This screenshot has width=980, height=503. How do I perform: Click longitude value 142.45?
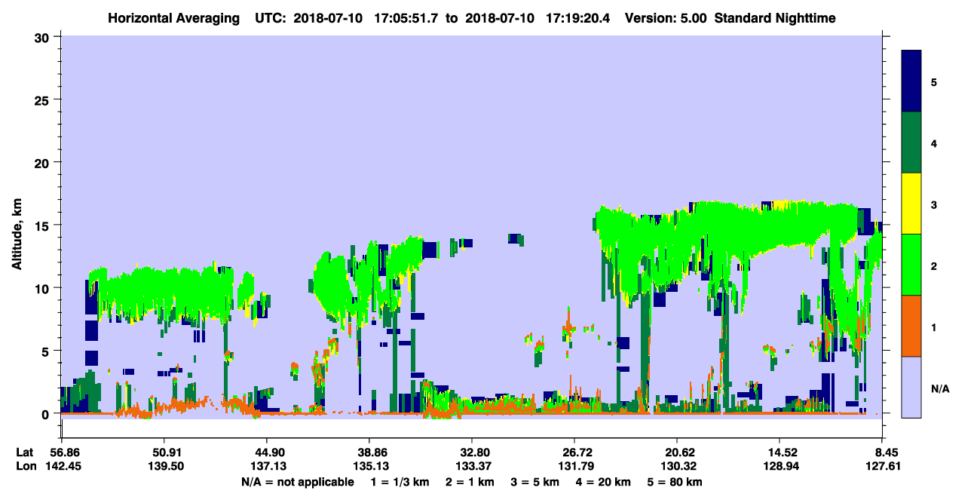(x=62, y=467)
